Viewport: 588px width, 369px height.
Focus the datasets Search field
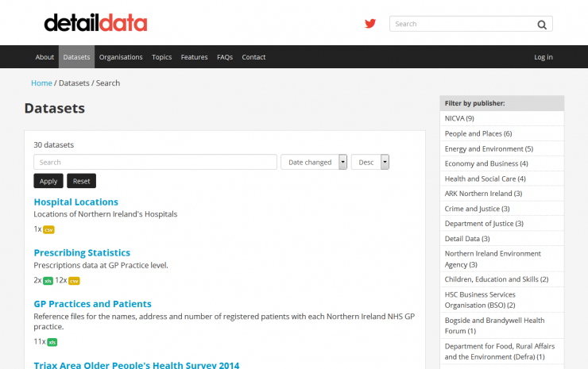click(x=155, y=162)
